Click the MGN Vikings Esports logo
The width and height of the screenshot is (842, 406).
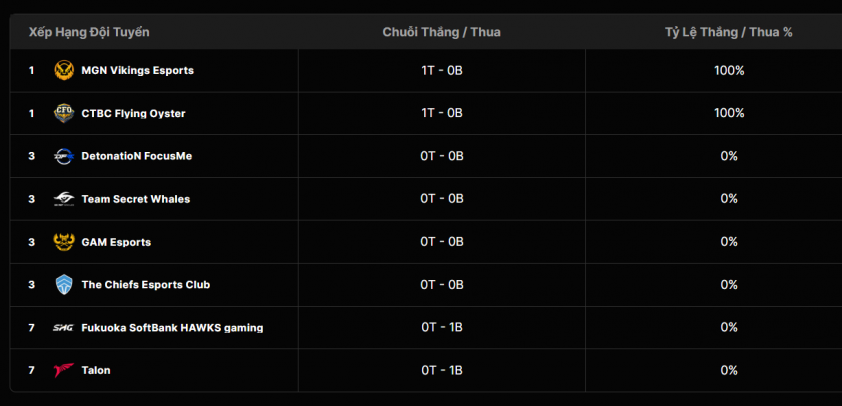point(64,71)
